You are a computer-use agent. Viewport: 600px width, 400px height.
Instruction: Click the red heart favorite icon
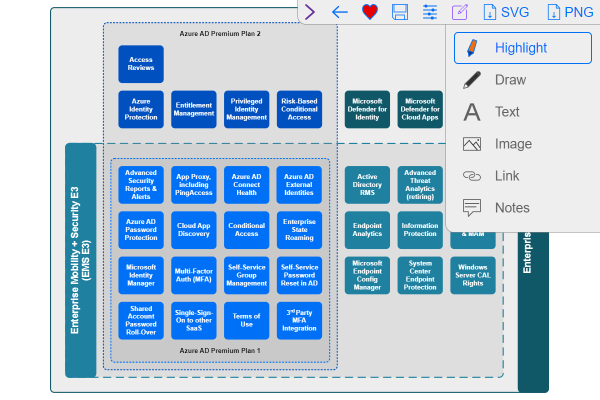pyautogui.click(x=370, y=12)
